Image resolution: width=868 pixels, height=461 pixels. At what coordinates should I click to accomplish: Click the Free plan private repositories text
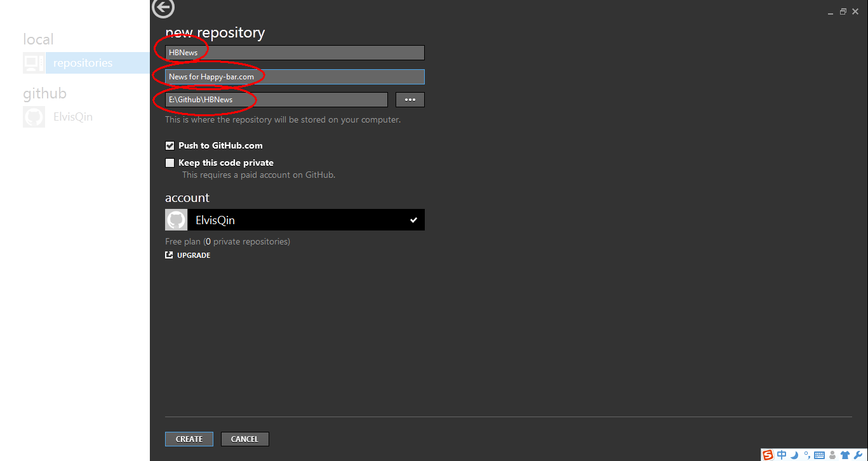227,241
